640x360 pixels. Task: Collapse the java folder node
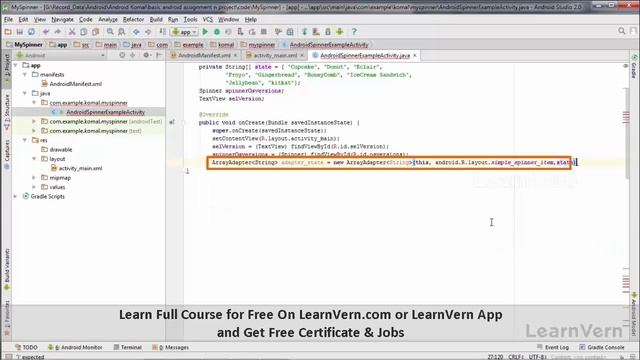(x=25, y=93)
